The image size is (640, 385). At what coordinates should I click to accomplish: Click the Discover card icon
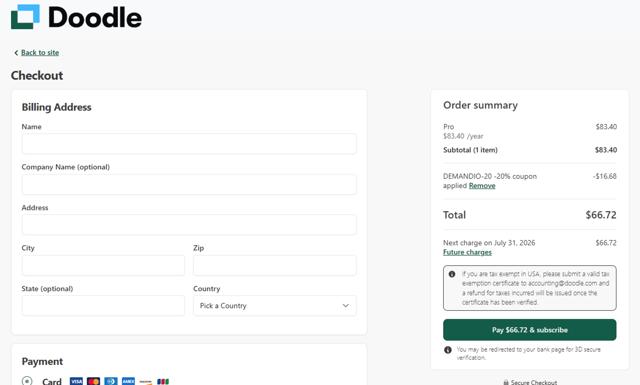[146, 381]
